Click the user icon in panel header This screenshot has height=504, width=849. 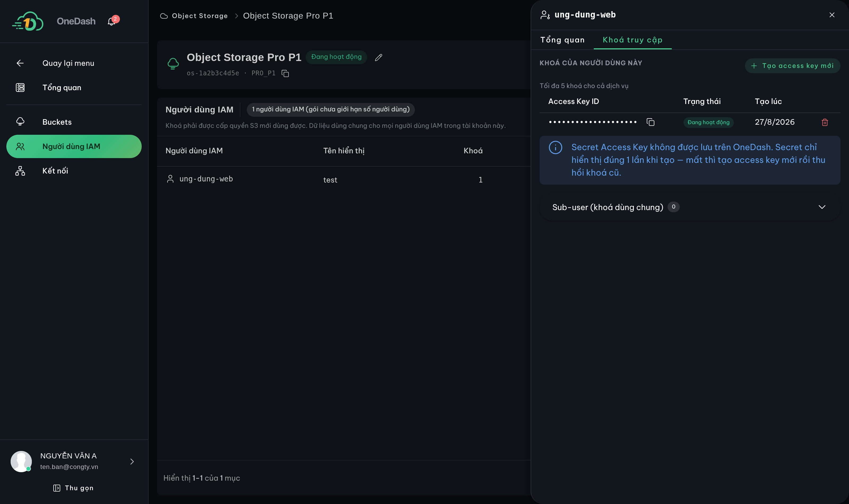click(x=545, y=15)
